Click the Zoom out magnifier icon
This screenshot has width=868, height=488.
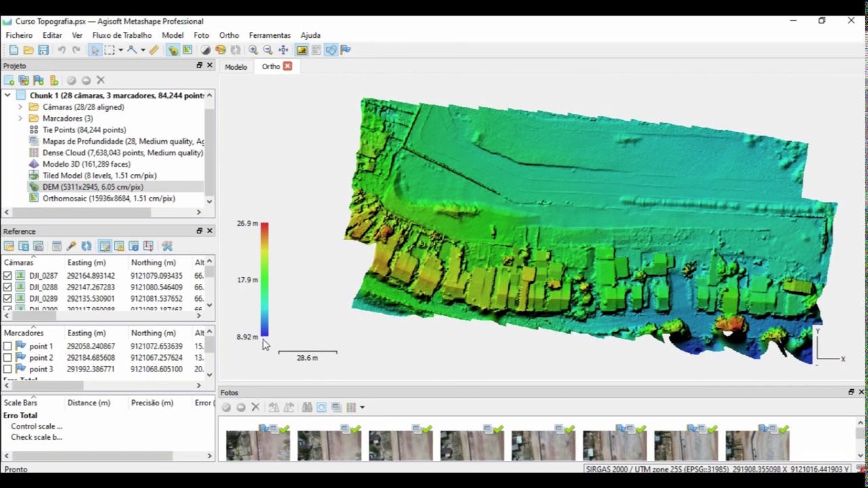pyautogui.click(x=268, y=50)
